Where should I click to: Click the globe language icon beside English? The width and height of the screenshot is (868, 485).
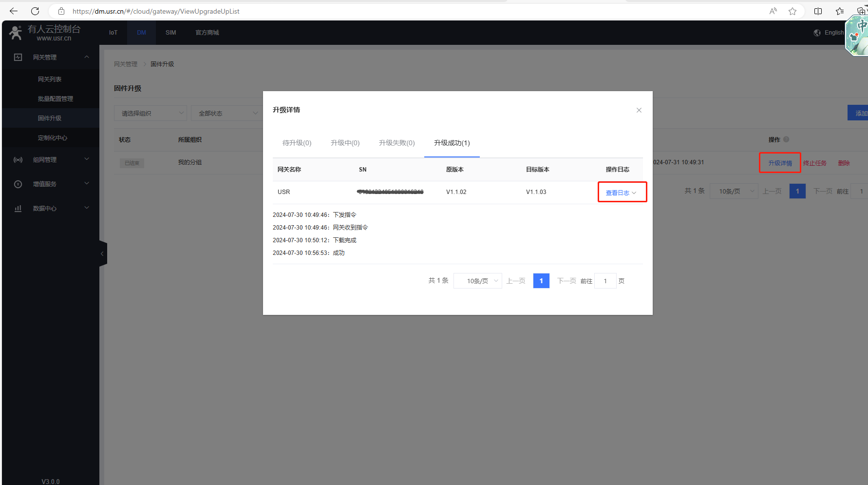(817, 33)
